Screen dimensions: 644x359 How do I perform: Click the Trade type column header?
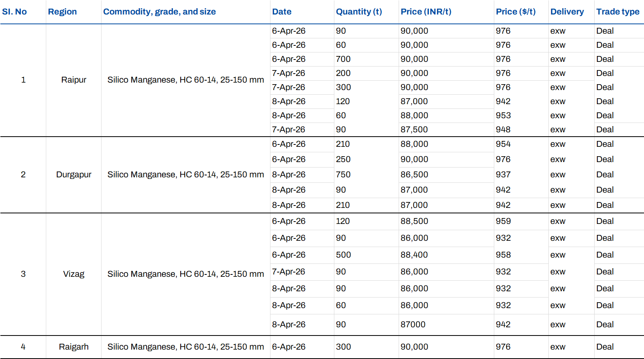(617, 12)
